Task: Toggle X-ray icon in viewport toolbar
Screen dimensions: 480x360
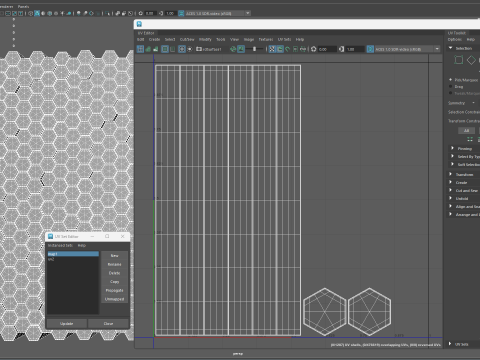Action: (x=117, y=13)
